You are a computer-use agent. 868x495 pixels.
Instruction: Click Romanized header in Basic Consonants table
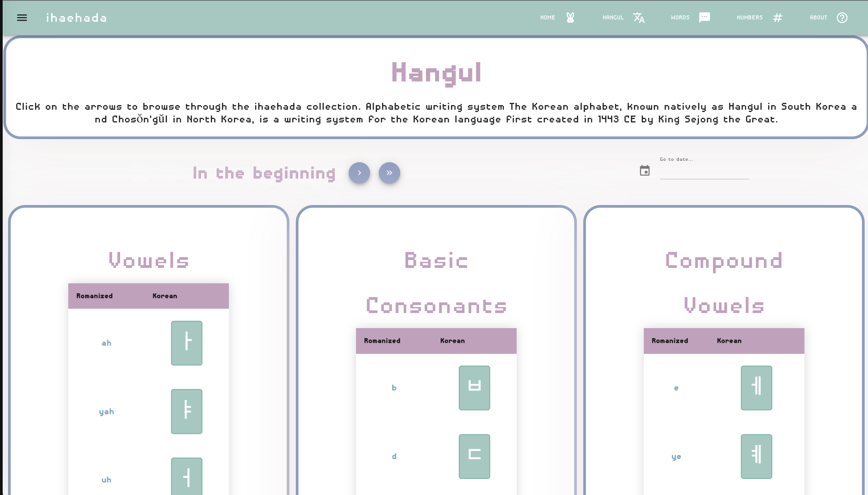click(x=382, y=341)
